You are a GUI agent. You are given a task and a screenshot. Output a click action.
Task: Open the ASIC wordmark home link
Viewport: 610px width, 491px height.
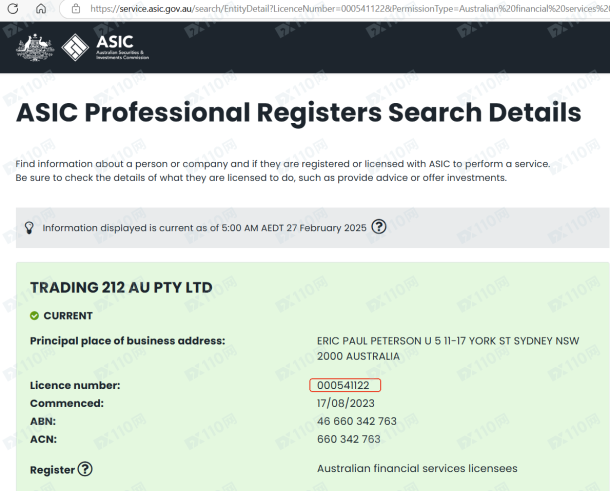(x=122, y=47)
